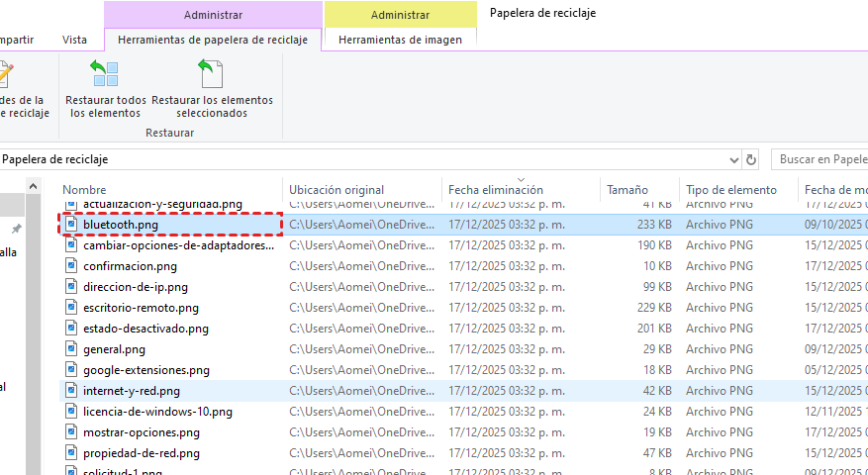Click the navigation pane scroll-up arrow
Viewport: 868px width, 475px height.
click(x=35, y=186)
